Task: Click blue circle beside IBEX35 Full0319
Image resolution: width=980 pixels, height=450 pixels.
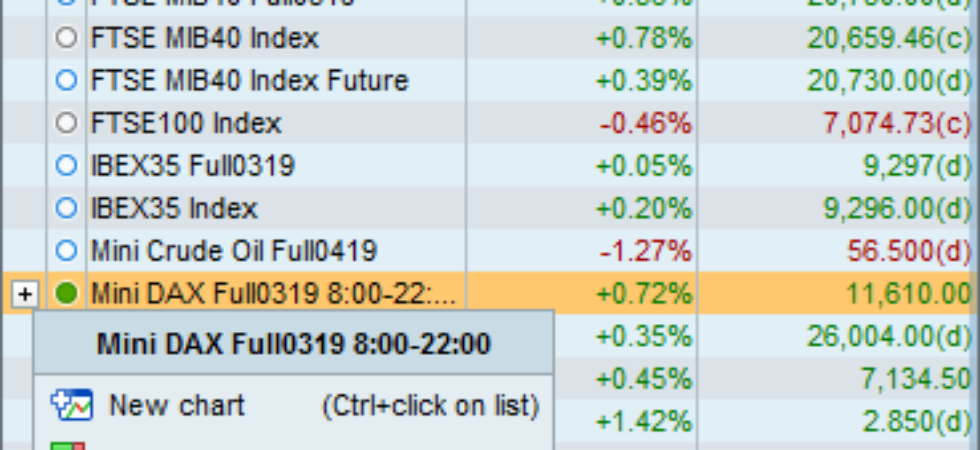Action: (66, 165)
